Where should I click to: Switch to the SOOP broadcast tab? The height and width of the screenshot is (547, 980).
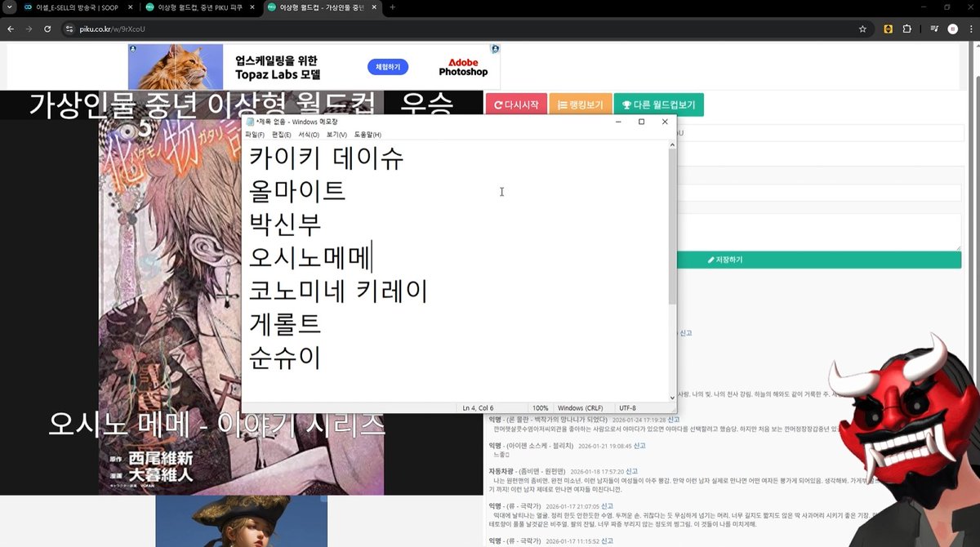[x=78, y=7]
